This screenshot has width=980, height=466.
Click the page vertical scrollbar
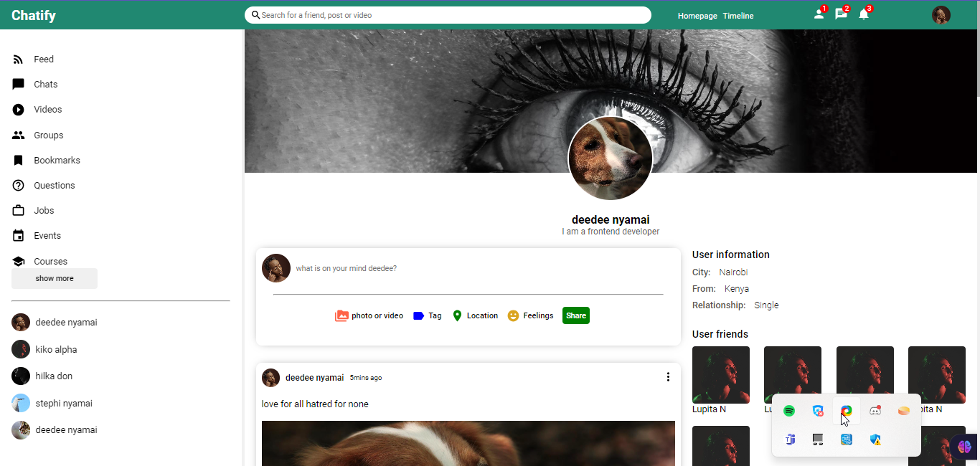click(976, 65)
